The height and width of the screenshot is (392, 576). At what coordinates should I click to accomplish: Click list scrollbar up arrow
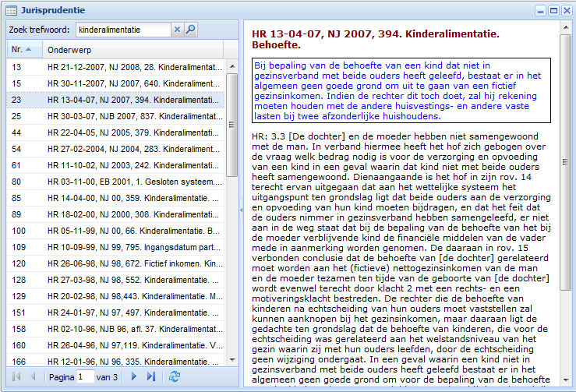click(x=232, y=66)
